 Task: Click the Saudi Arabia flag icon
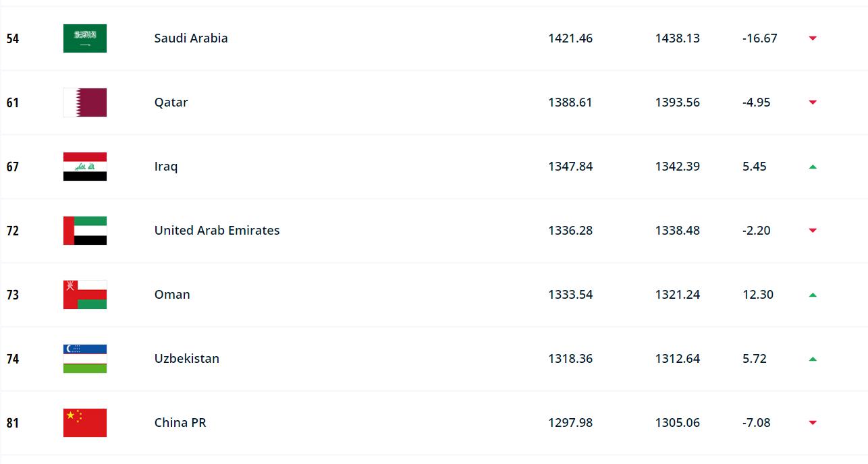85,38
